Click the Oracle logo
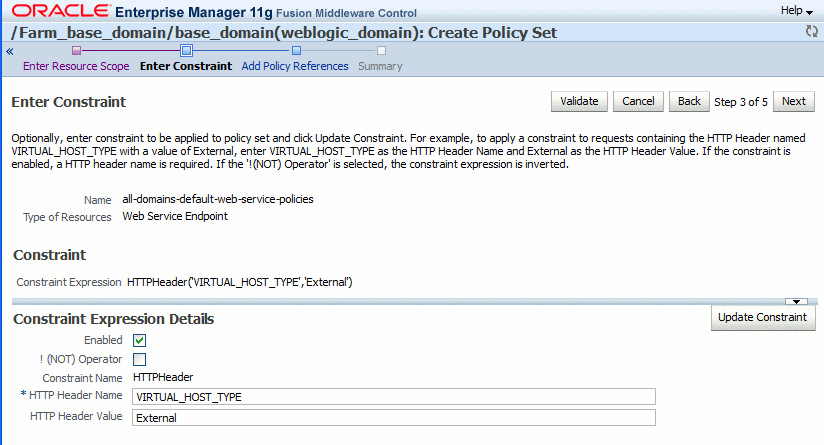The image size is (824, 445). 61,11
